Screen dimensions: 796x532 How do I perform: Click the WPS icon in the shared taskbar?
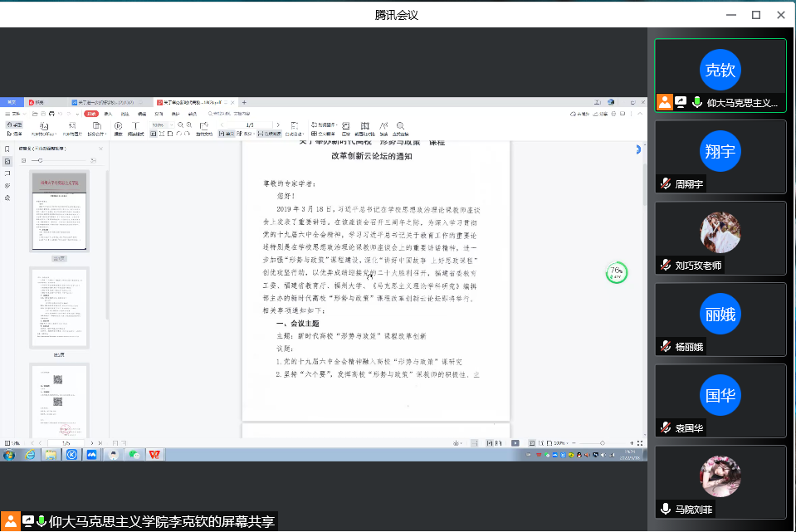tap(154, 454)
